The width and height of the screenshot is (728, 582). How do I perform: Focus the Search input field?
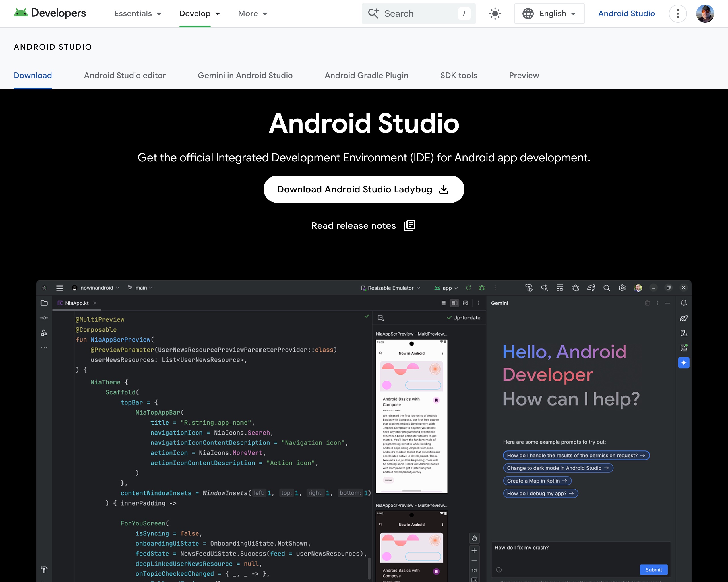coord(418,13)
